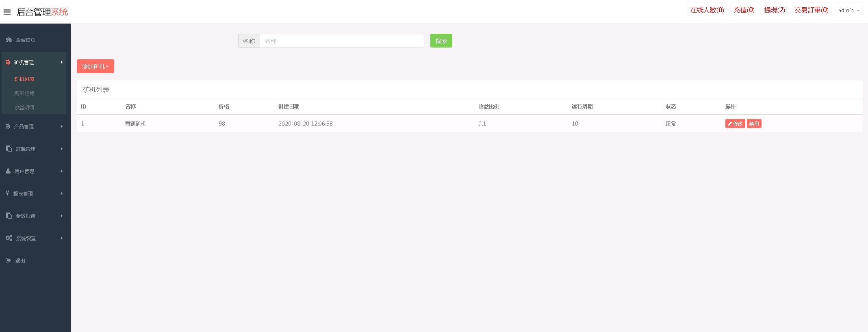Open the 参数设置 menu label
Screen dimensions: 868x332
pos(26,216)
